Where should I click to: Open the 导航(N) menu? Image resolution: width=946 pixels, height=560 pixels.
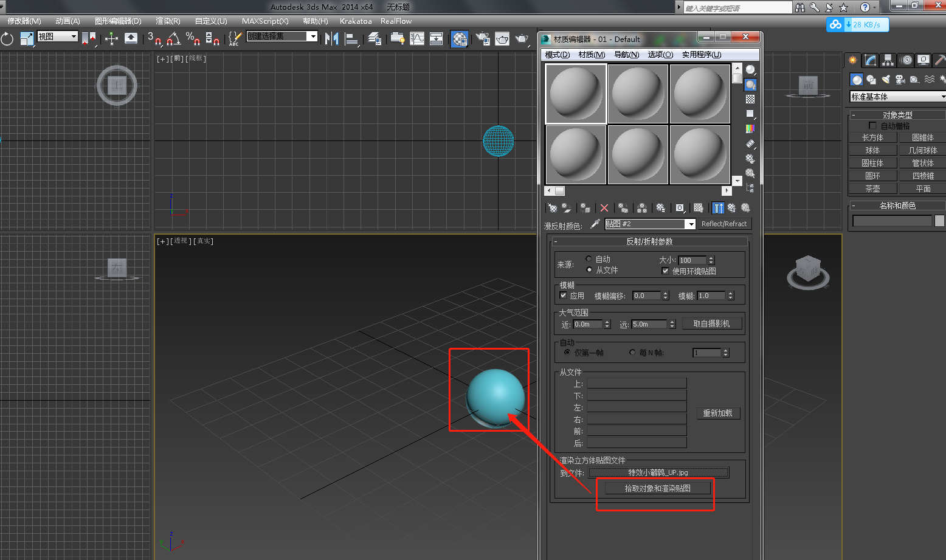(626, 55)
